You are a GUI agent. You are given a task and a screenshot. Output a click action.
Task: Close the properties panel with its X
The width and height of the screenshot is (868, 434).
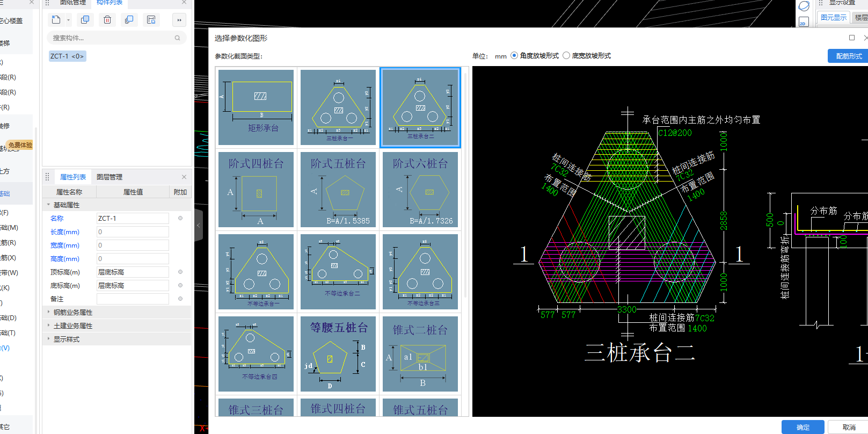[x=184, y=177]
